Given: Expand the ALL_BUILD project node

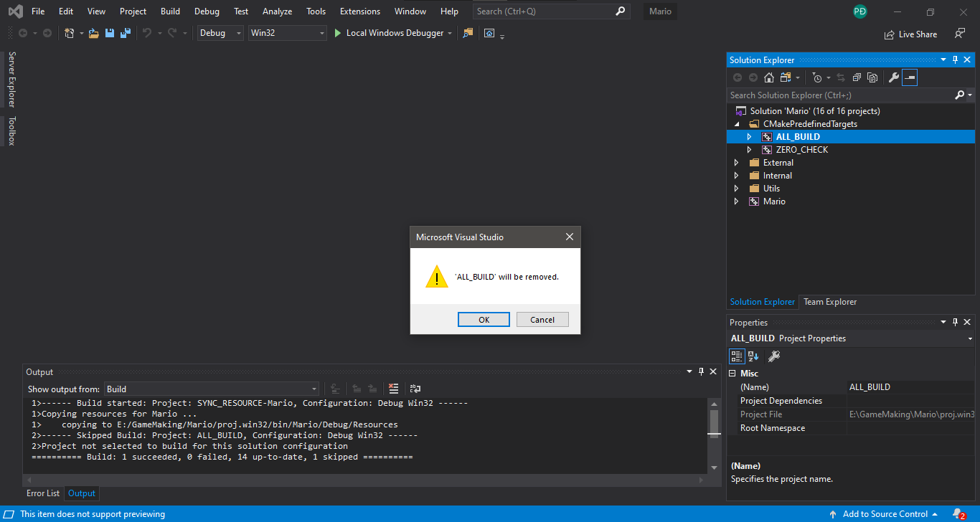Looking at the screenshot, I should [750, 137].
